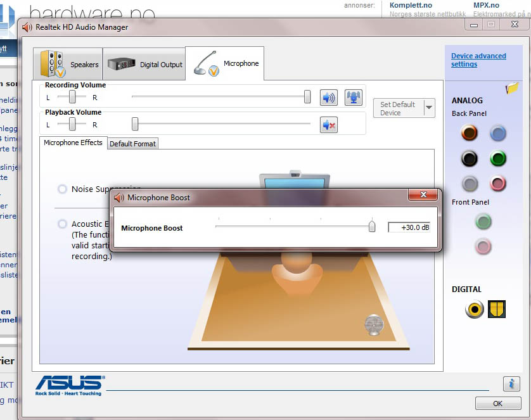Screen dimensions: 531x420
Task: Click the orange back panel jack
Action: point(470,132)
